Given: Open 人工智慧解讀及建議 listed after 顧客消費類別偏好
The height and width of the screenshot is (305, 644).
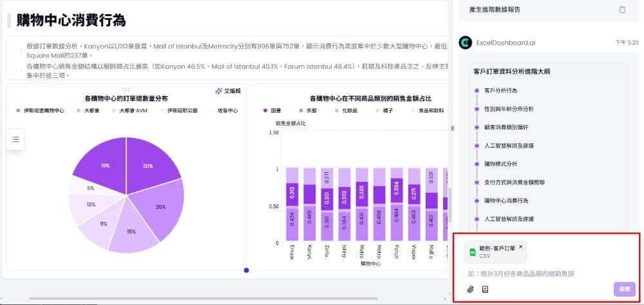Looking at the screenshot, I should point(509,146).
